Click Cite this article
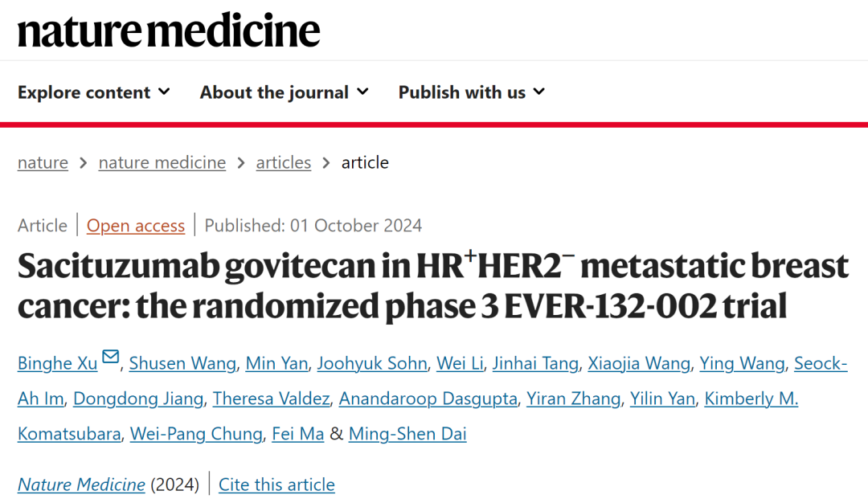 click(x=276, y=485)
